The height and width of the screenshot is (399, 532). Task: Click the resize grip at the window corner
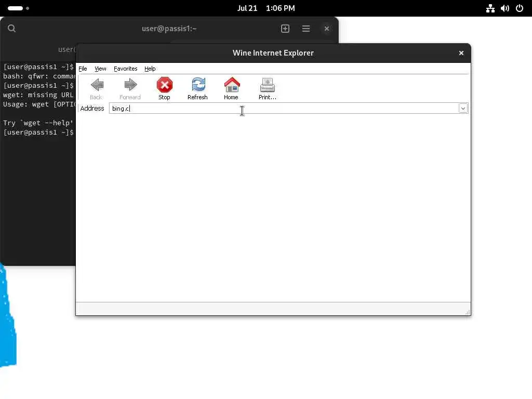(x=468, y=312)
